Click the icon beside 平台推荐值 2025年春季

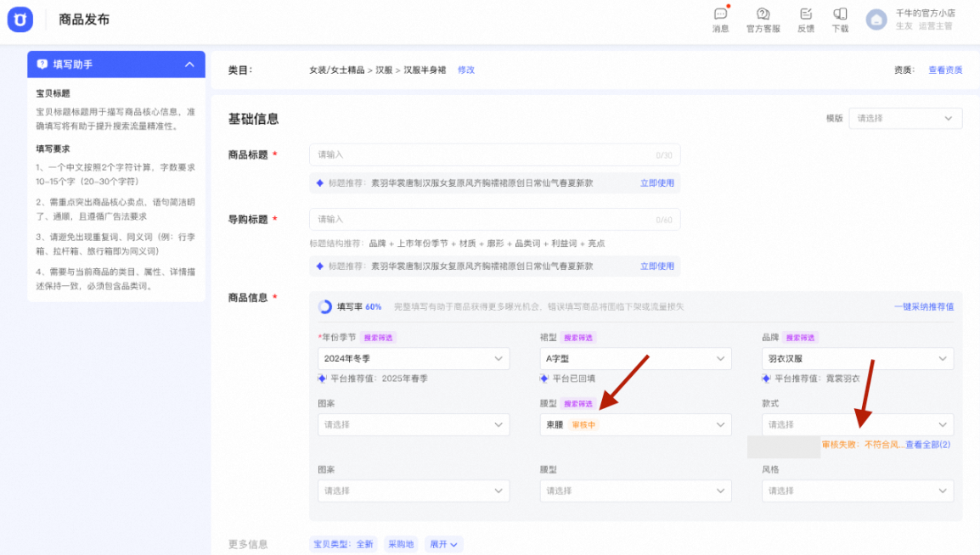click(x=322, y=378)
